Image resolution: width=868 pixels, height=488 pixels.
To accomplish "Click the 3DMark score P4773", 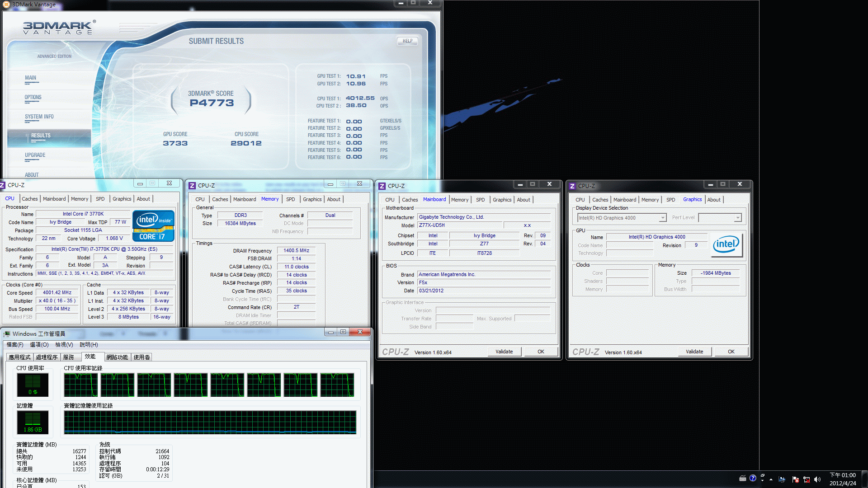I will point(212,103).
